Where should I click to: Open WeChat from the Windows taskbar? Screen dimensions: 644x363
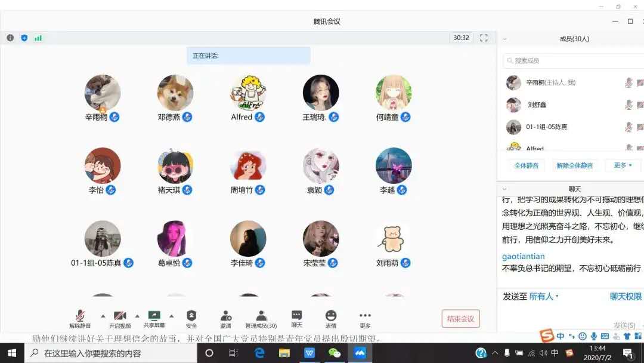pyautogui.click(x=335, y=353)
